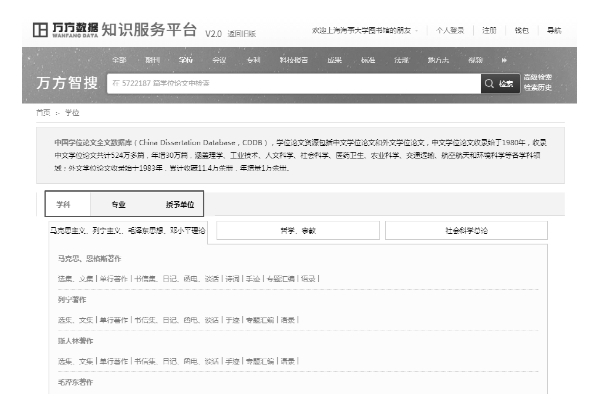
Task: Open 语录 under 斯大林著作
Action: (x=288, y=362)
